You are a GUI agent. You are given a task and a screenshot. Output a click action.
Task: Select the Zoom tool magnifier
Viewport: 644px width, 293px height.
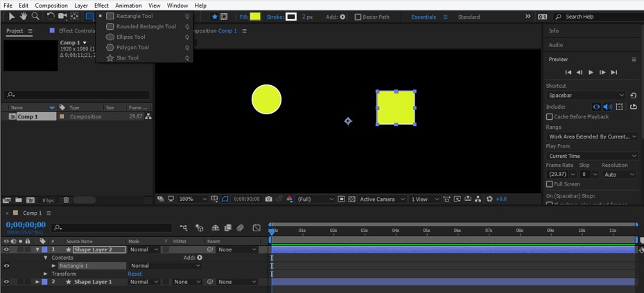click(35, 17)
